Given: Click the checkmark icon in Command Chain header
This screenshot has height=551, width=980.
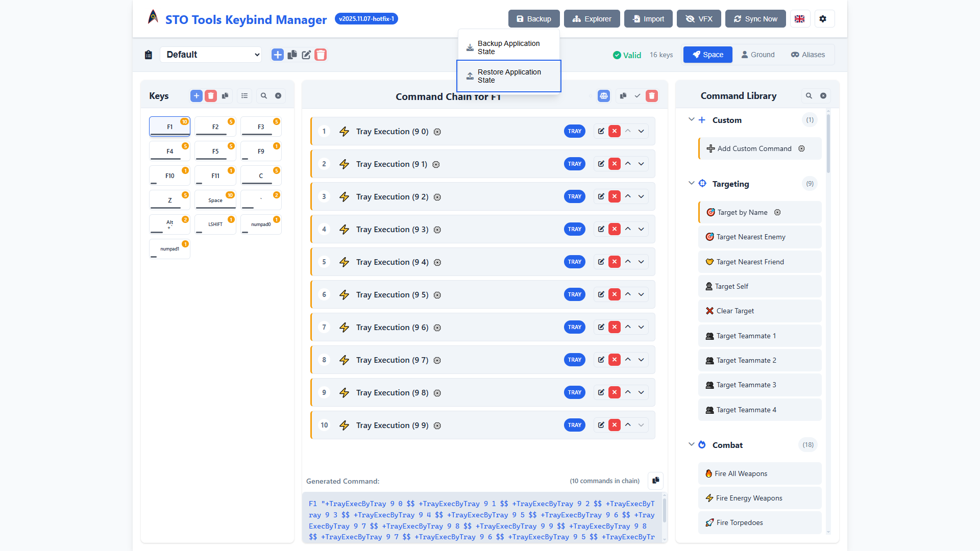Looking at the screenshot, I should [x=638, y=96].
